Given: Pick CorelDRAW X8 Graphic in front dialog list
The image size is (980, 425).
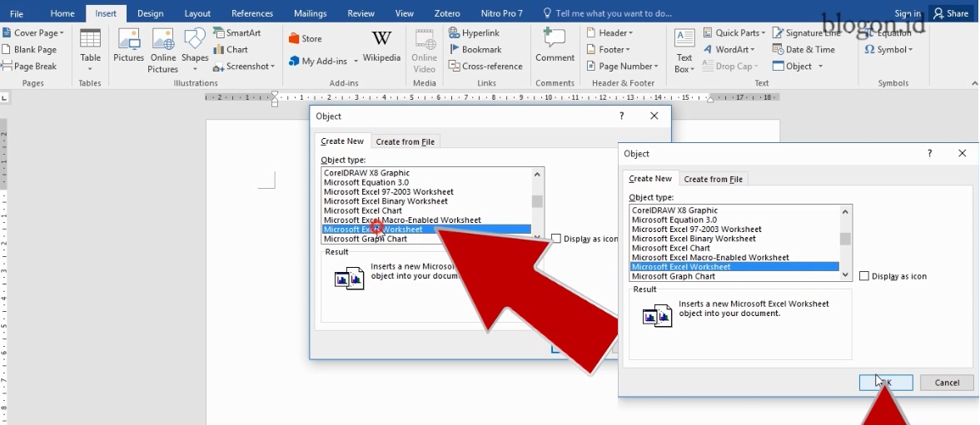Looking at the screenshot, I should click(674, 210).
